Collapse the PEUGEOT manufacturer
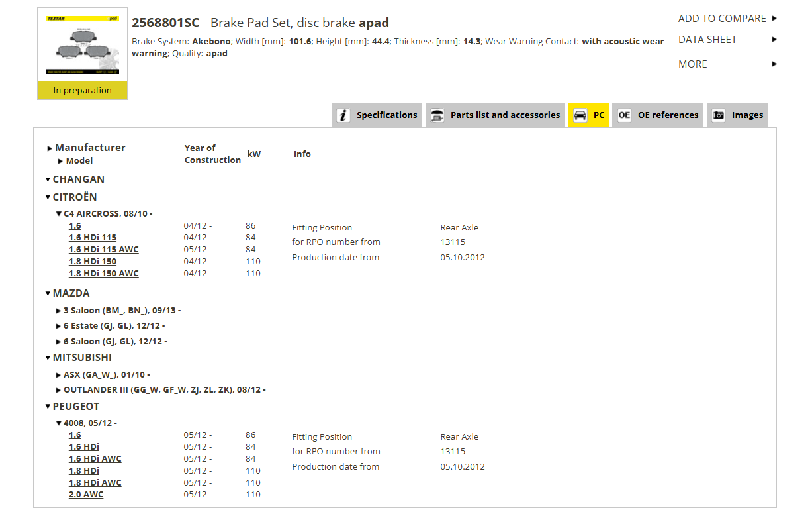812x512 pixels. (72, 407)
